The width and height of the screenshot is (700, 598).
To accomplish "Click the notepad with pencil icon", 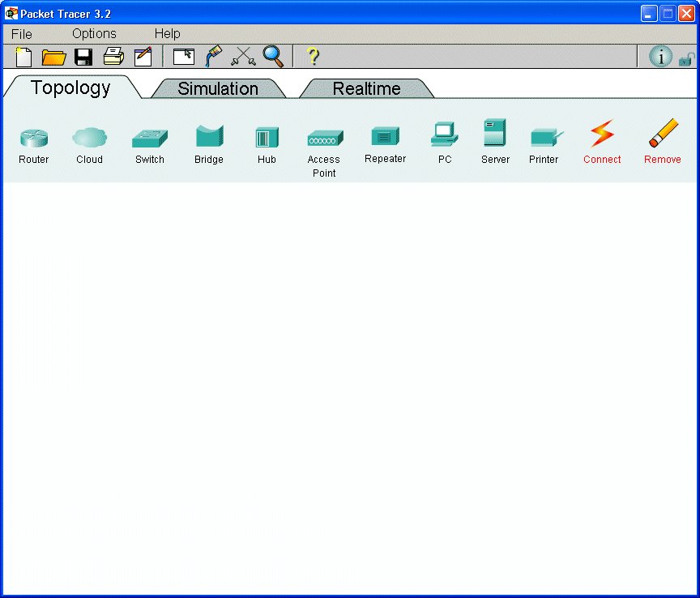I will [x=143, y=57].
